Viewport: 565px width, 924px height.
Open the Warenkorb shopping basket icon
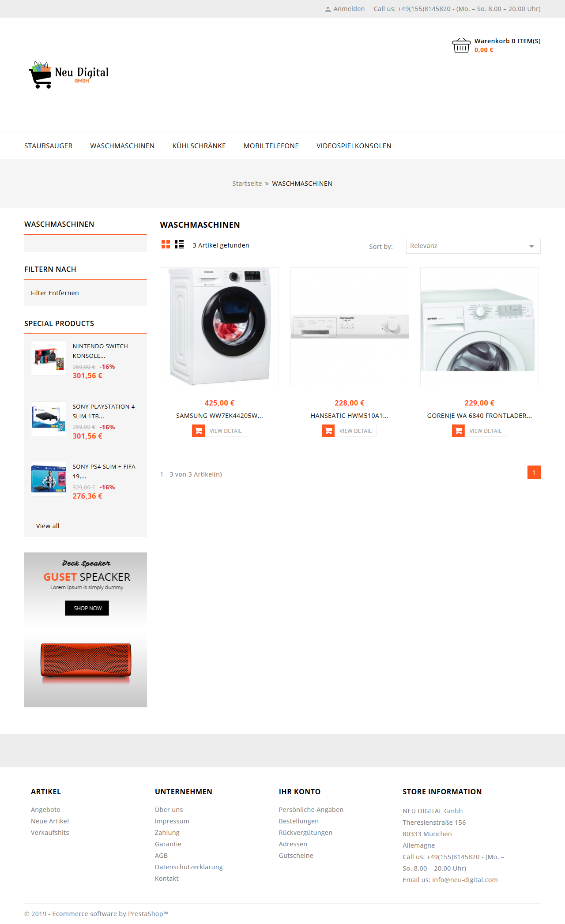[461, 45]
